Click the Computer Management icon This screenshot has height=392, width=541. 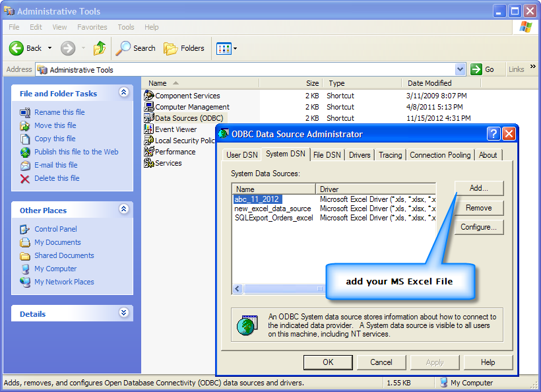(x=148, y=107)
